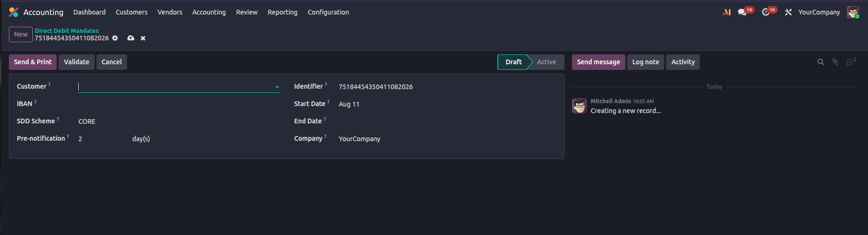This screenshot has height=235, width=868.
Task: Open the activities clock icon
Action: click(x=765, y=12)
